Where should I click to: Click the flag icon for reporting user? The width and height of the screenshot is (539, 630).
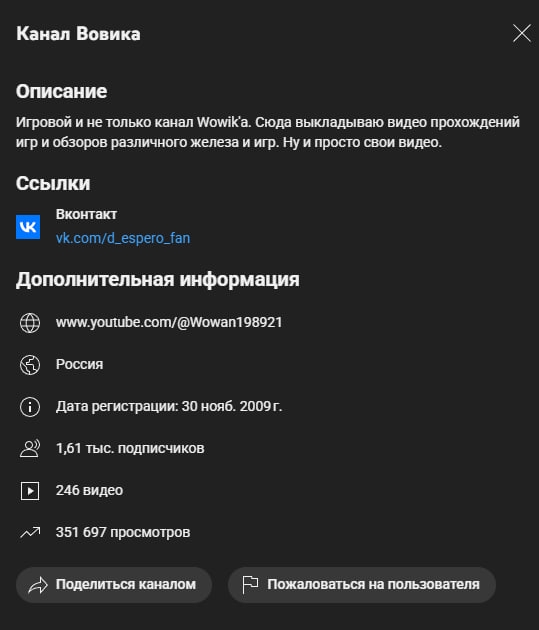[250, 585]
